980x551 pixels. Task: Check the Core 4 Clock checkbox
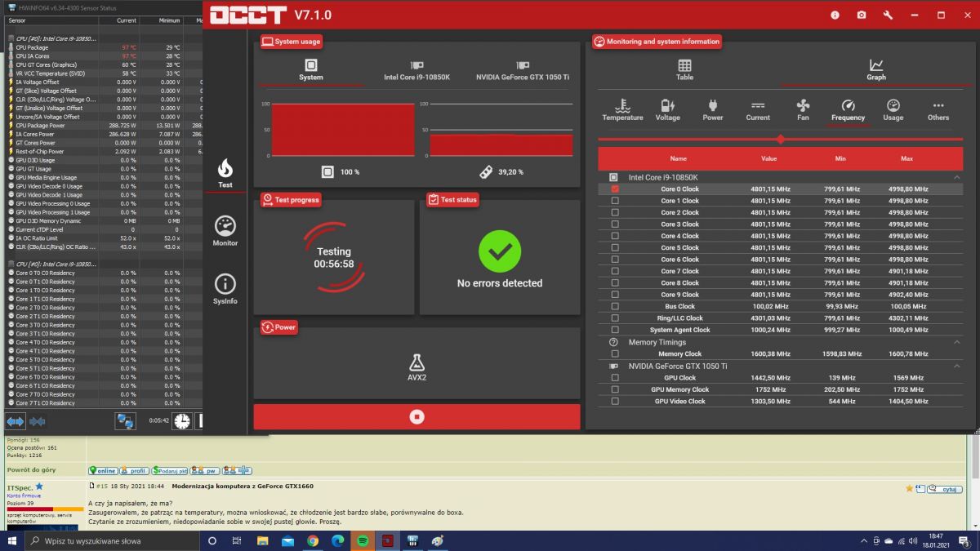(615, 236)
